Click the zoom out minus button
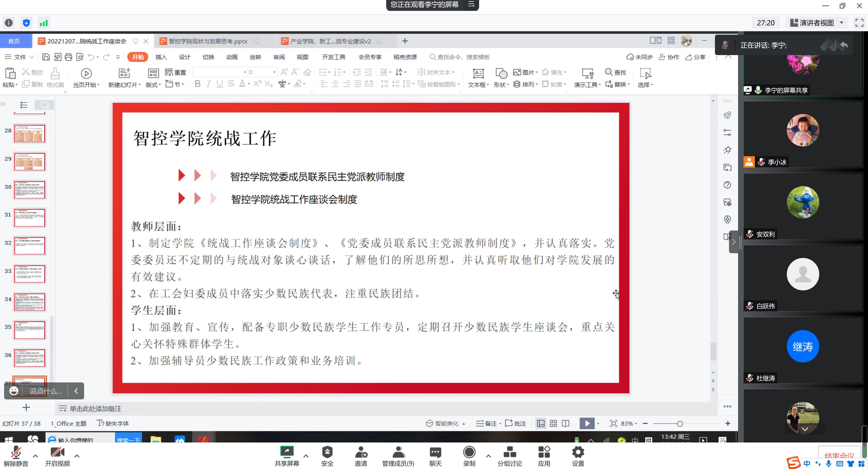868x469 pixels. pos(645,423)
